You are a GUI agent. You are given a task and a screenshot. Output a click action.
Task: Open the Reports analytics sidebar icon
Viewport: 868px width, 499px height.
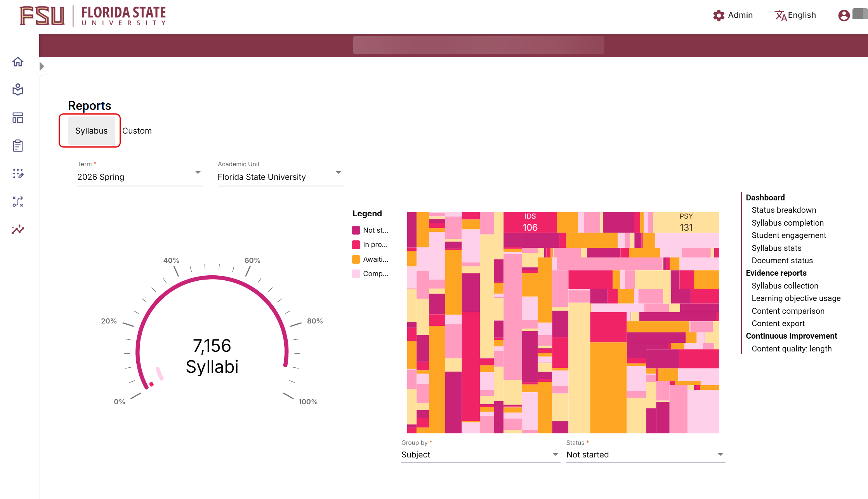tap(18, 230)
